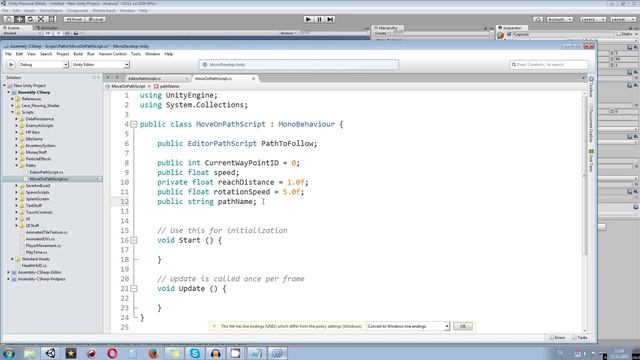Switch to EditorPathScript.cs tab
Image resolution: width=640 pixels, height=360 pixels.
(x=144, y=78)
